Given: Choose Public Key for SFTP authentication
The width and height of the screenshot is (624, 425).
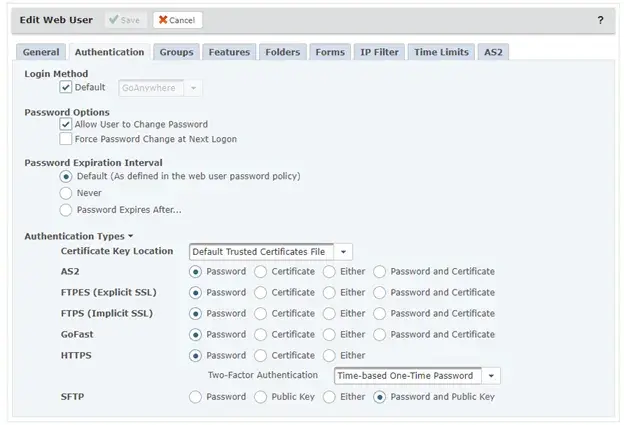Looking at the screenshot, I should [x=261, y=397].
